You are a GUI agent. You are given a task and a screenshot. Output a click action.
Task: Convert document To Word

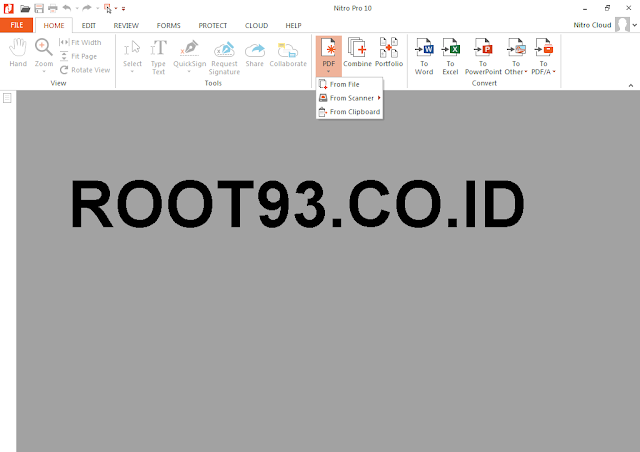[424, 56]
